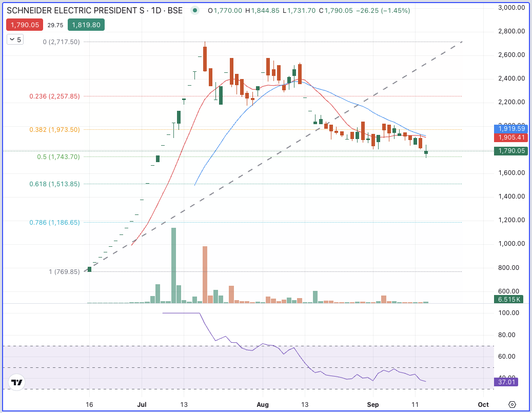The image size is (532, 413).
Task: Click the Jul date on time axis
Action: (x=142, y=404)
